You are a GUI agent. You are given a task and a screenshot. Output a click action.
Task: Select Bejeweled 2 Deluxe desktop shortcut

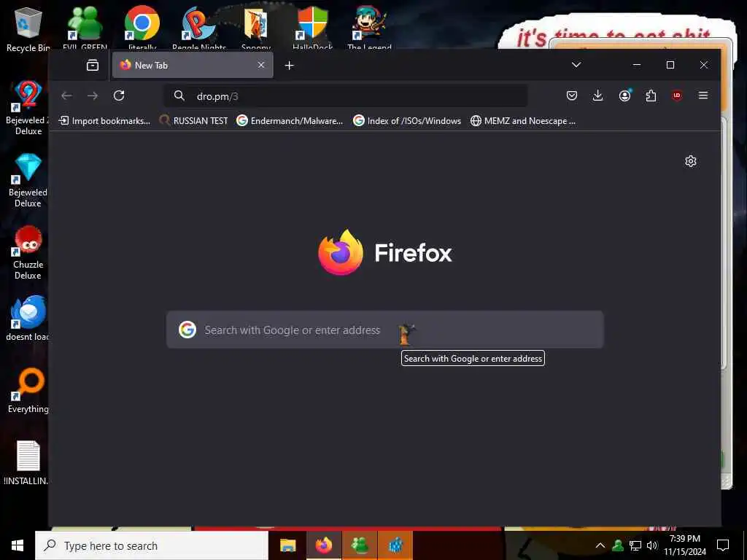point(28,108)
